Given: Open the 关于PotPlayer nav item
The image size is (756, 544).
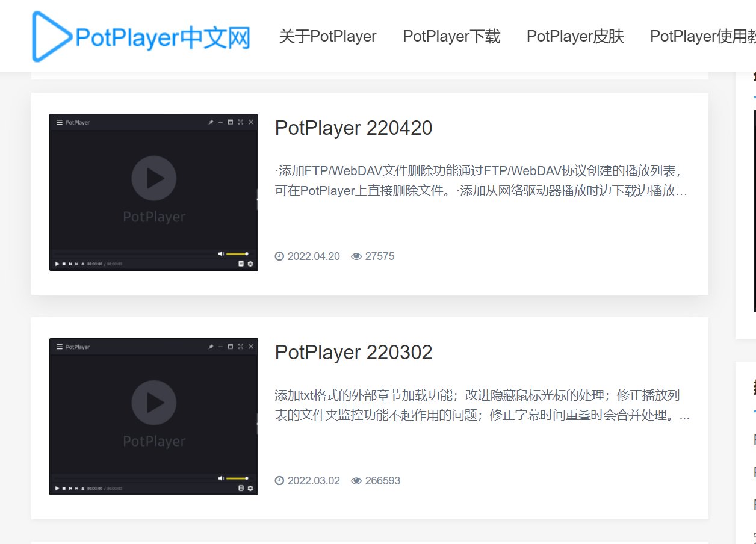Looking at the screenshot, I should (x=327, y=36).
